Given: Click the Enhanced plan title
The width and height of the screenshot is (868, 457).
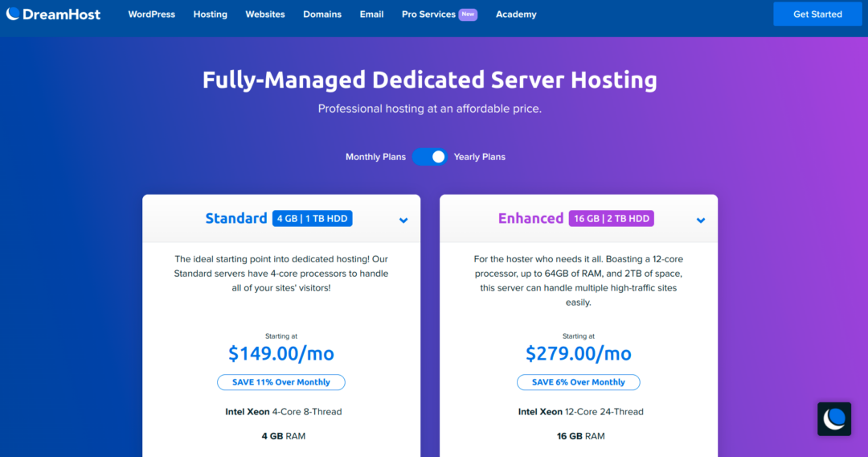Looking at the screenshot, I should point(531,218).
